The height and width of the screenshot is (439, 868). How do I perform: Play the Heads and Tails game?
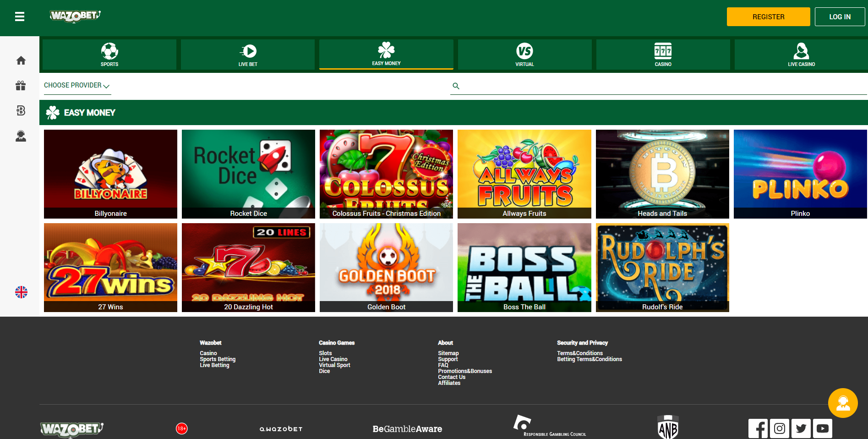(662, 174)
